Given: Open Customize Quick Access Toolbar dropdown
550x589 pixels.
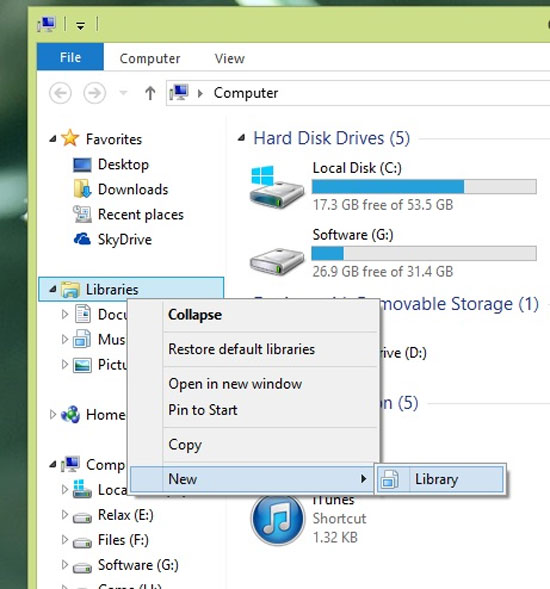Looking at the screenshot, I should (80, 26).
